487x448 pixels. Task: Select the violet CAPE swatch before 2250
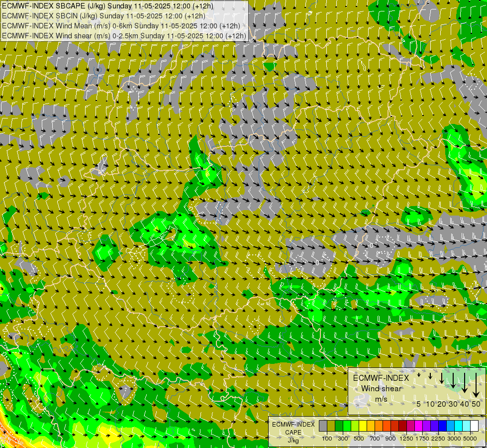tap(435, 426)
